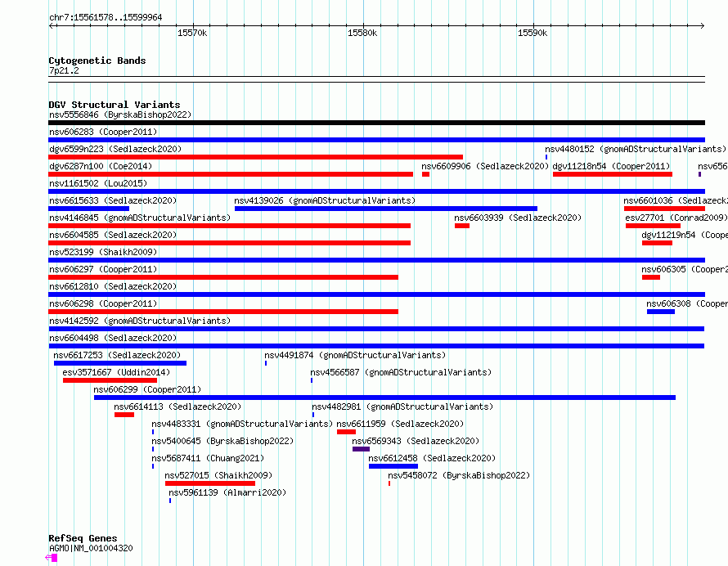The height and width of the screenshot is (566, 728).
Task: Select the esv3571667 (Uddin2014) red bar
Action: [110, 380]
